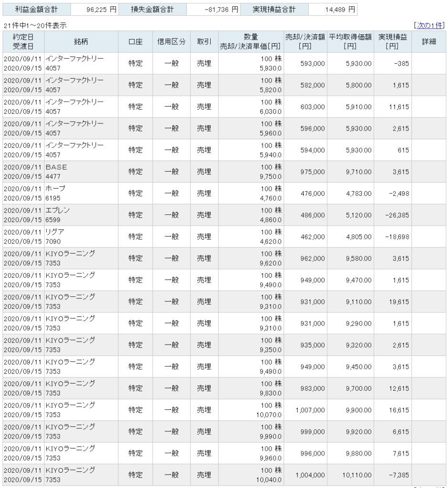Click the 利益金額合計 summary label
Screen dimensions: 448x488
36,10
